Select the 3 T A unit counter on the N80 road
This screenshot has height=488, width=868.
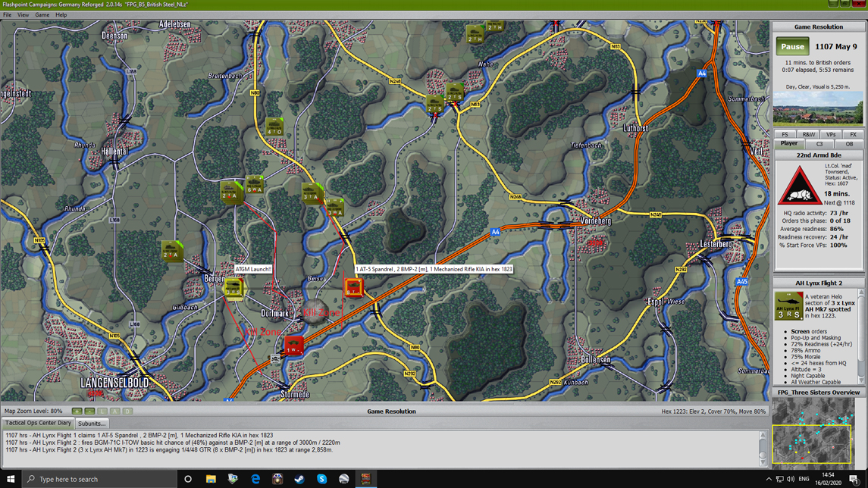tap(312, 193)
